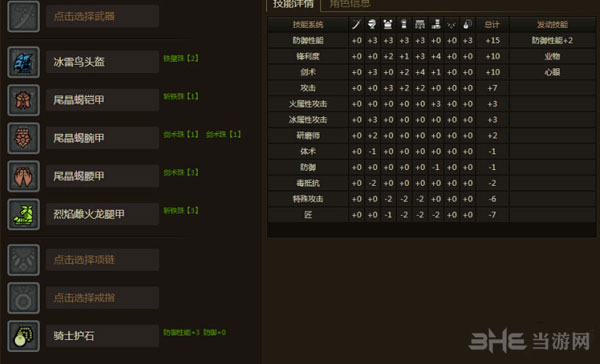Open the 冰雷鸟头盔 helmet selector
This screenshot has height=364, width=600.
(103, 62)
